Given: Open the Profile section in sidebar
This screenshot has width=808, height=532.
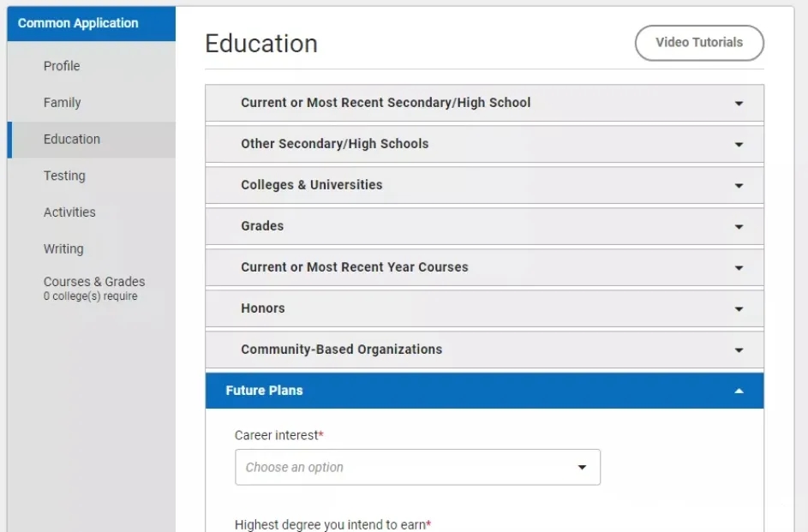Looking at the screenshot, I should pyautogui.click(x=62, y=66).
